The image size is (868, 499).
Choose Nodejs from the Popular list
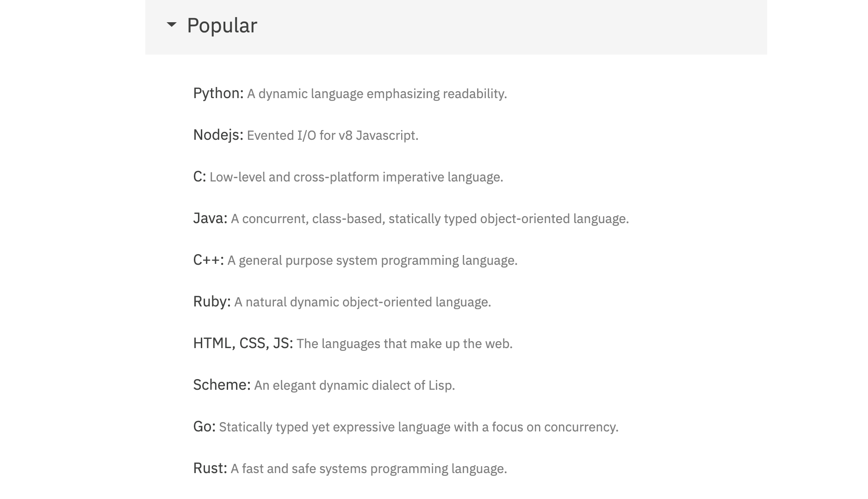tap(218, 135)
